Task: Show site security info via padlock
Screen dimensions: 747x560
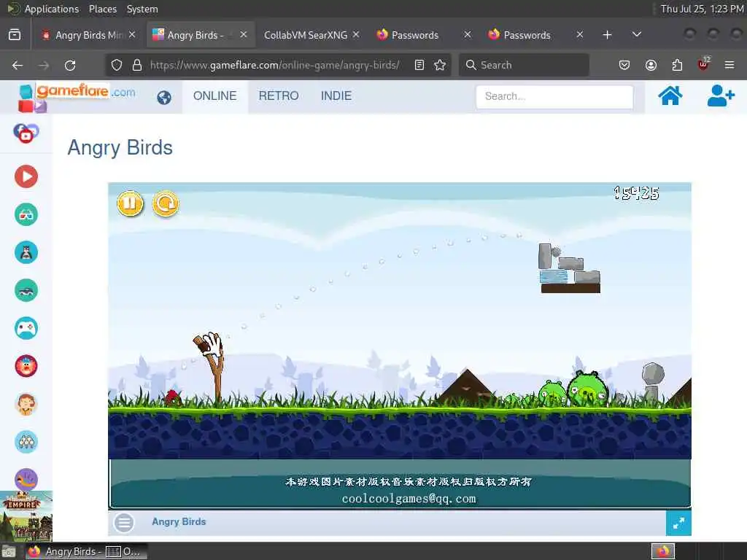Action: click(x=136, y=65)
